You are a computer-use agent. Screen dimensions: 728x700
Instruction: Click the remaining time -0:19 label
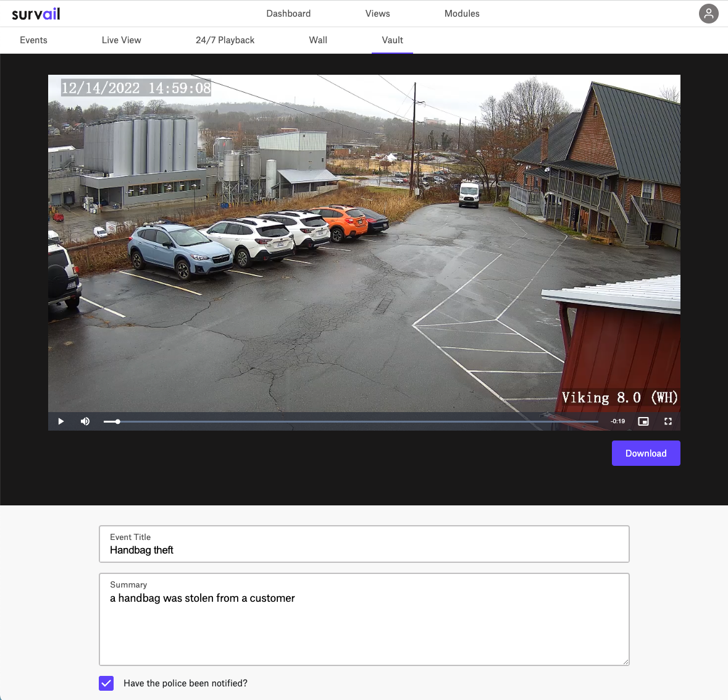617,421
